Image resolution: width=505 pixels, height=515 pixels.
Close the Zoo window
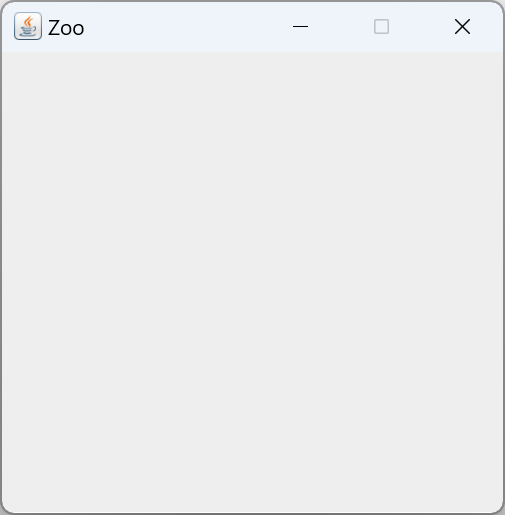point(462,27)
